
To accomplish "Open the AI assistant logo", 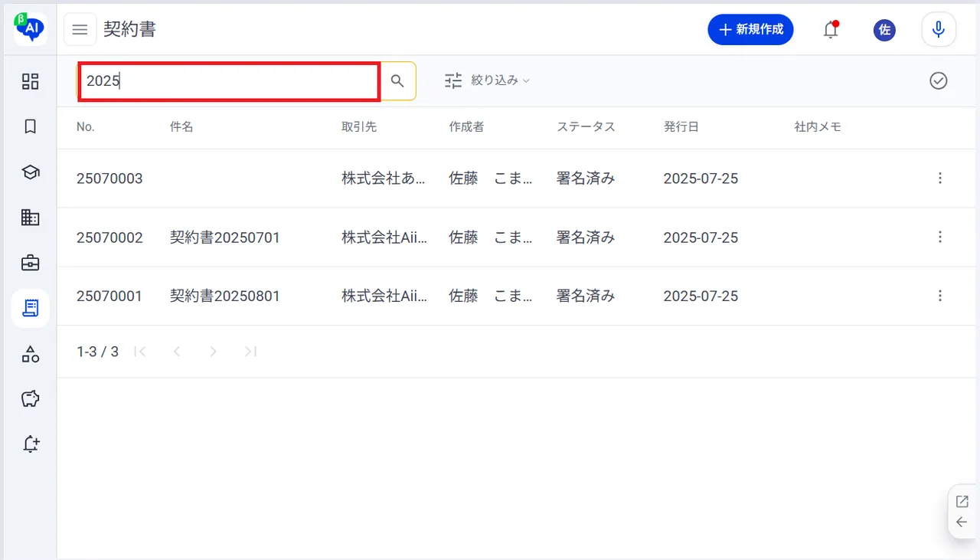I will click(31, 29).
